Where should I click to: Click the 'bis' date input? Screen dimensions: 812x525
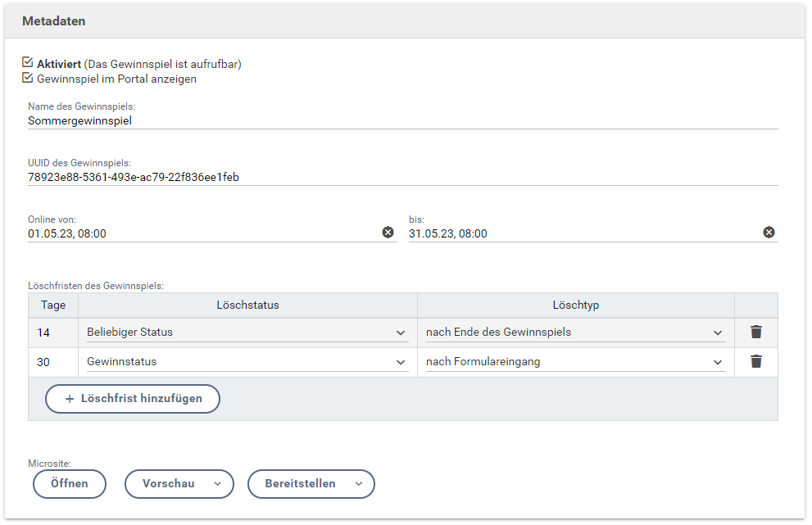pos(582,233)
